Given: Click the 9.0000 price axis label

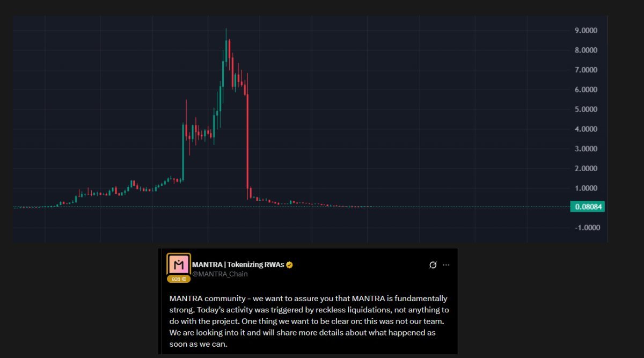Looking at the screenshot, I should (586, 31).
